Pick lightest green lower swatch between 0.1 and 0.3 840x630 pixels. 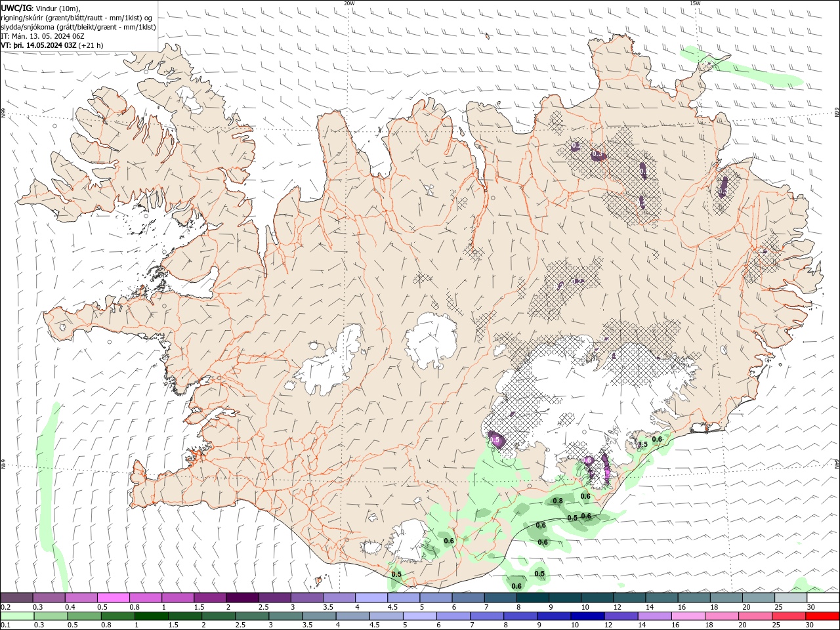click(x=17, y=616)
